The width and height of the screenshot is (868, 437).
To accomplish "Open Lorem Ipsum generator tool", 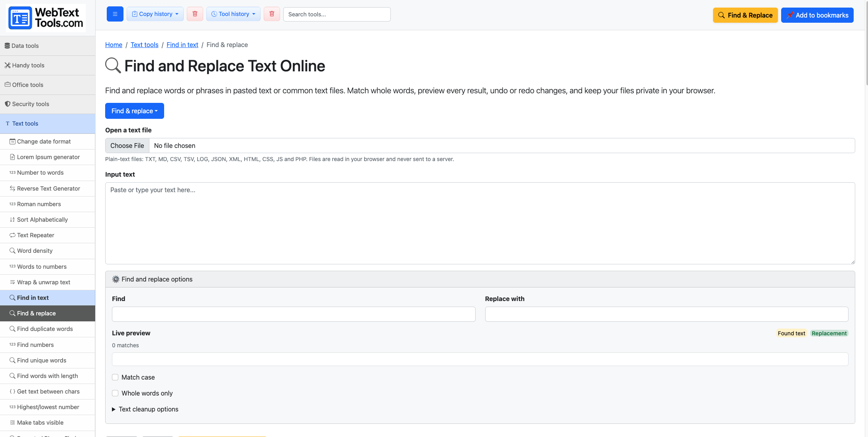I will tap(48, 157).
